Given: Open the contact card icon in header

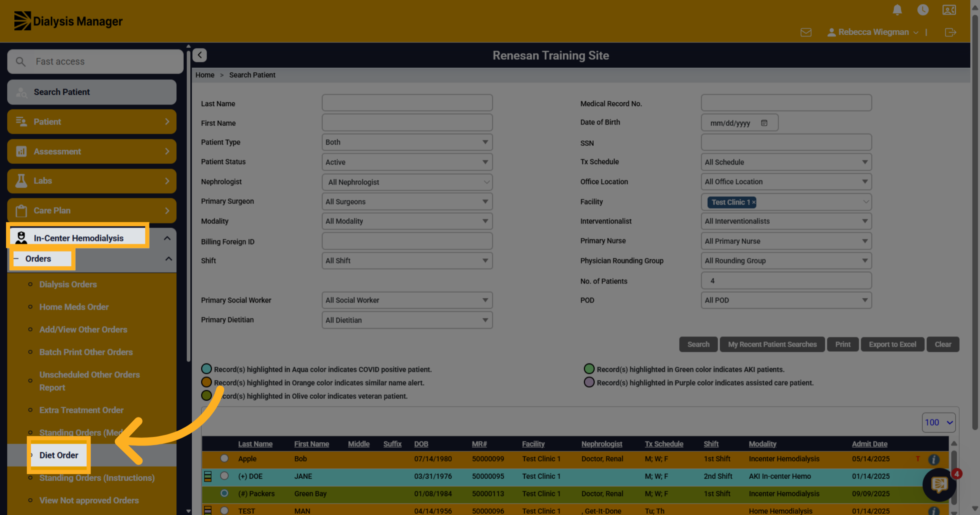Looking at the screenshot, I should point(949,10).
